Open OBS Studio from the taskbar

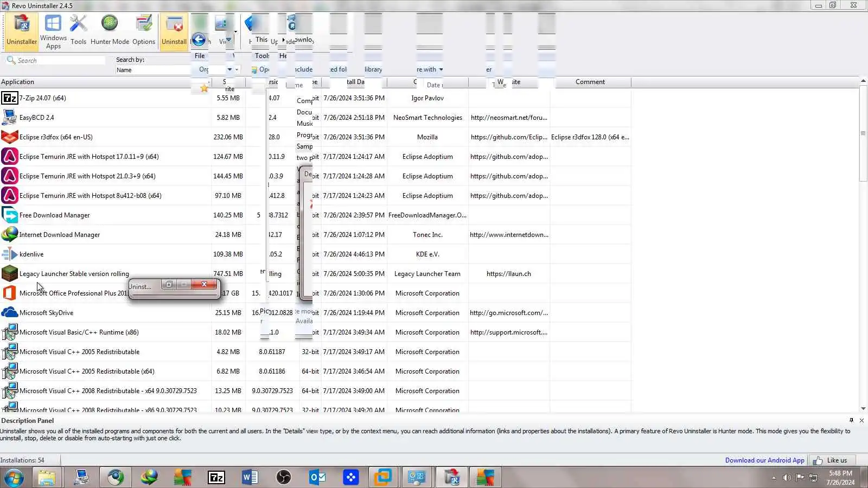[284, 478]
